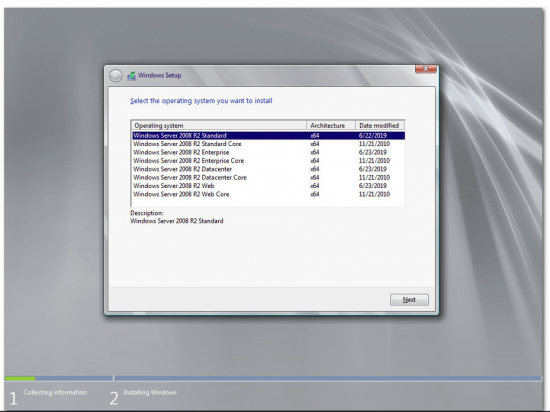
Task: Click 11/21/2010 in the Datacenter Core row
Action: click(x=374, y=177)
